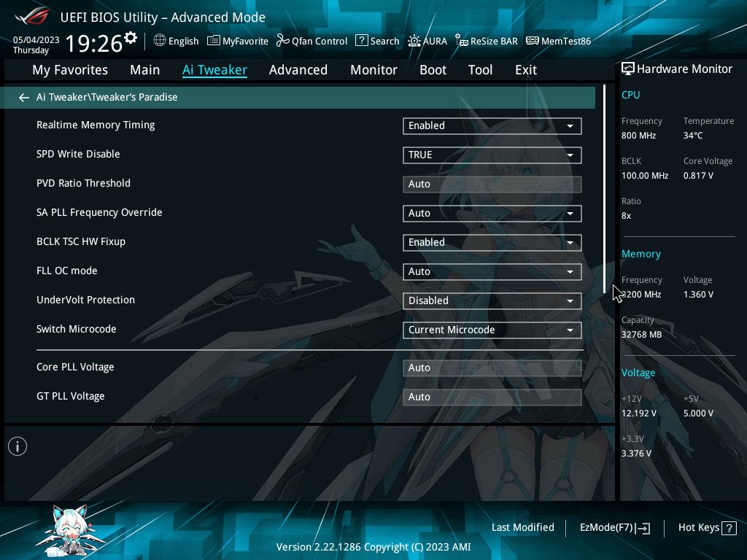Viewport: 747px width, 560px height.
Task: Select the UnderVolt Protection label
Action: [x=86, y=300]
